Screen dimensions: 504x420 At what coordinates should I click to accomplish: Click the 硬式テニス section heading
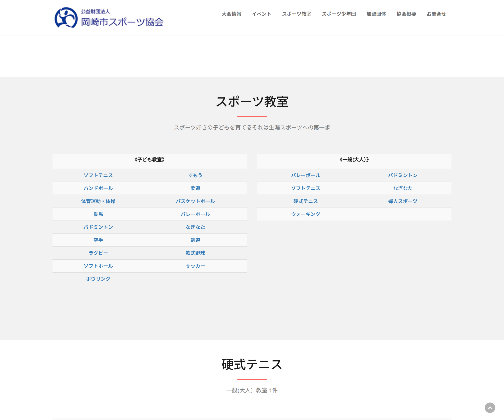point(252,364)
